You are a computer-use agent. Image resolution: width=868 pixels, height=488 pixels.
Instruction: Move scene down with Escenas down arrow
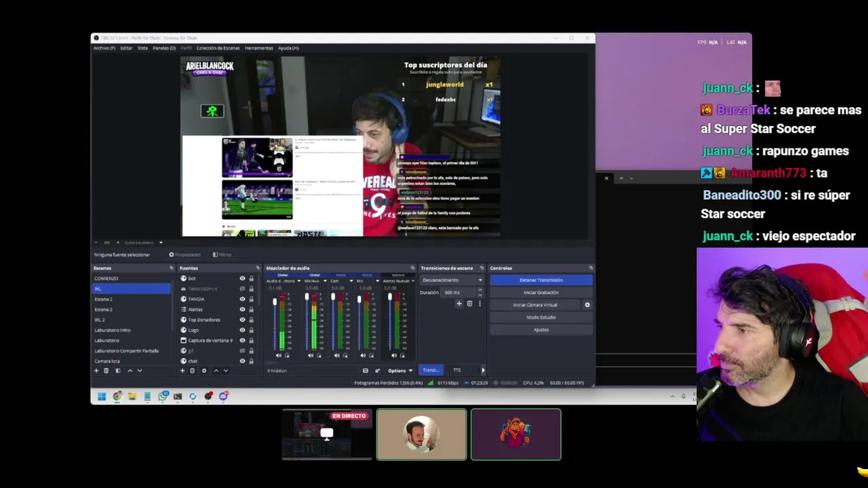pos(140,371)
